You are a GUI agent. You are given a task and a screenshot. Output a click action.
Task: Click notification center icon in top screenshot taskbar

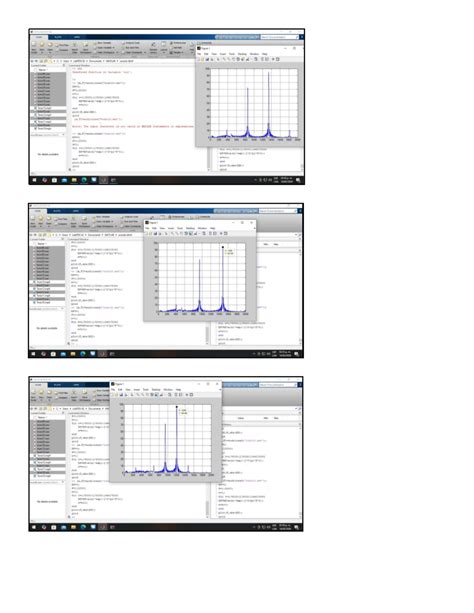(x=298, y=180)
